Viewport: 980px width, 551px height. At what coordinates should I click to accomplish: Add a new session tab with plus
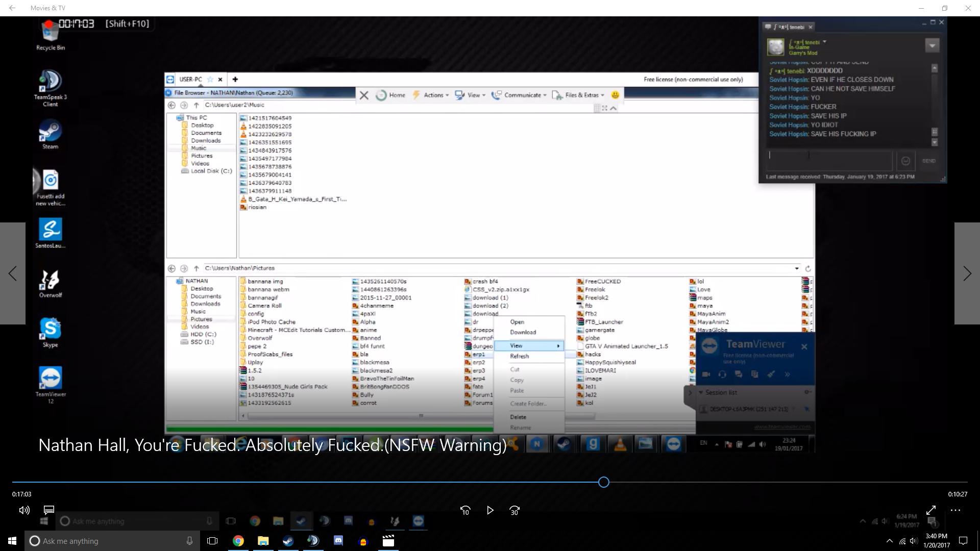(235, 79)
